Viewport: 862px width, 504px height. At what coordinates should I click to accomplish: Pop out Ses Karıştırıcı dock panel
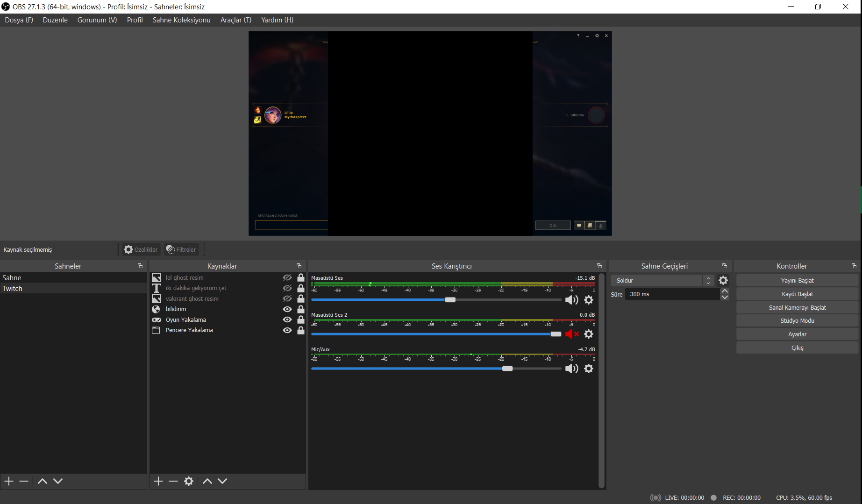[x=599, y=266]
